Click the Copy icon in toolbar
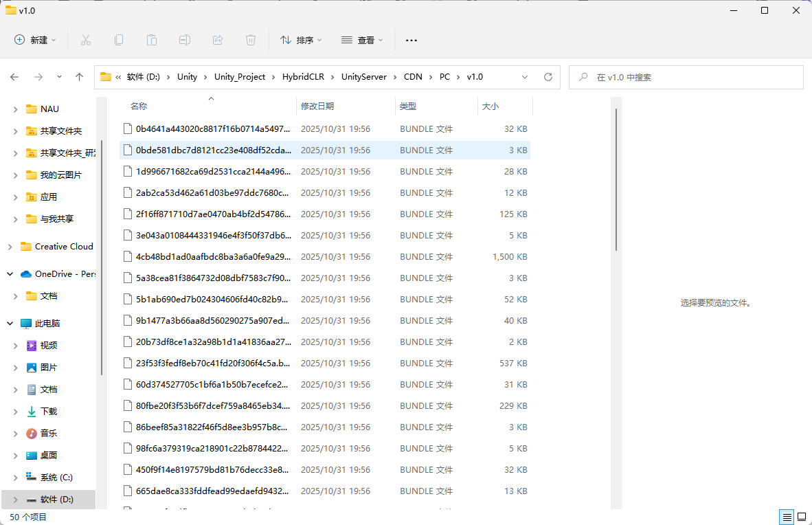The width and height of the screenshot is (812, 525). [x=119, y=40]
